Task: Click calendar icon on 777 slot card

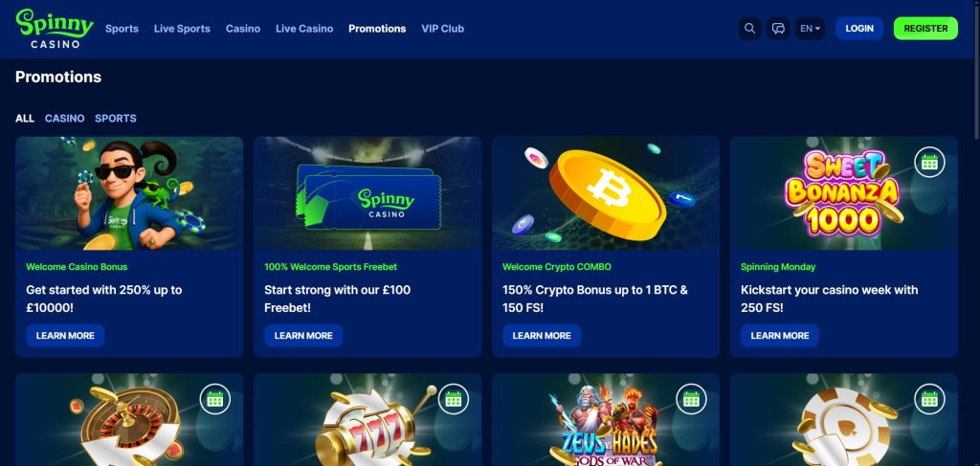Action: click(453, 399)
